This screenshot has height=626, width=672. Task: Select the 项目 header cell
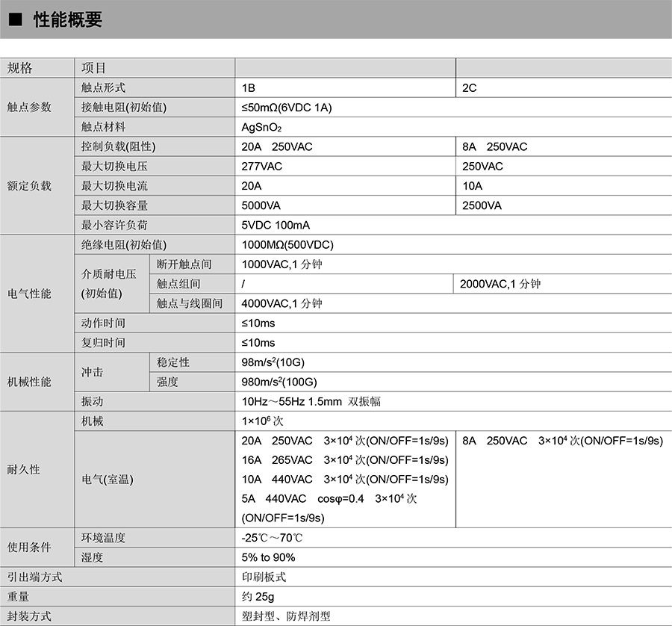point(94,68)
